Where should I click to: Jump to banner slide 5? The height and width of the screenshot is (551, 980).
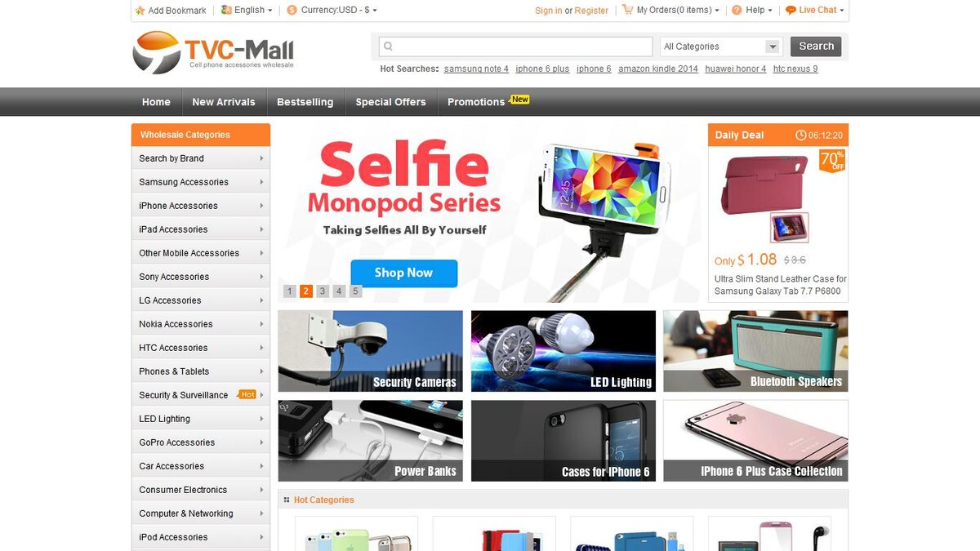pyautogui.click(x=355, y=291)
